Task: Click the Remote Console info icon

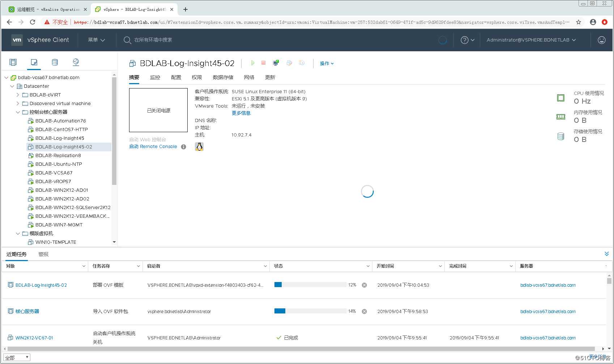Action: click(184, 147)
